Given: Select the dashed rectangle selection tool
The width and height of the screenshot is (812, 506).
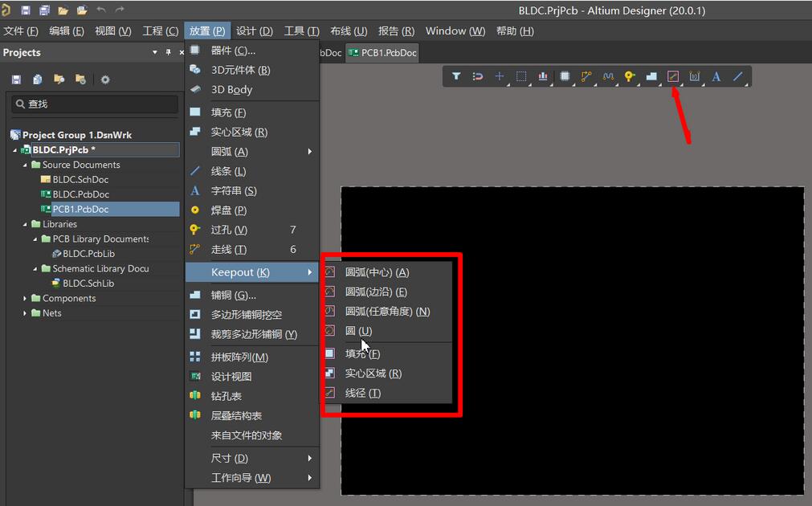Looking at the screenshot, I should pos(521,76).
